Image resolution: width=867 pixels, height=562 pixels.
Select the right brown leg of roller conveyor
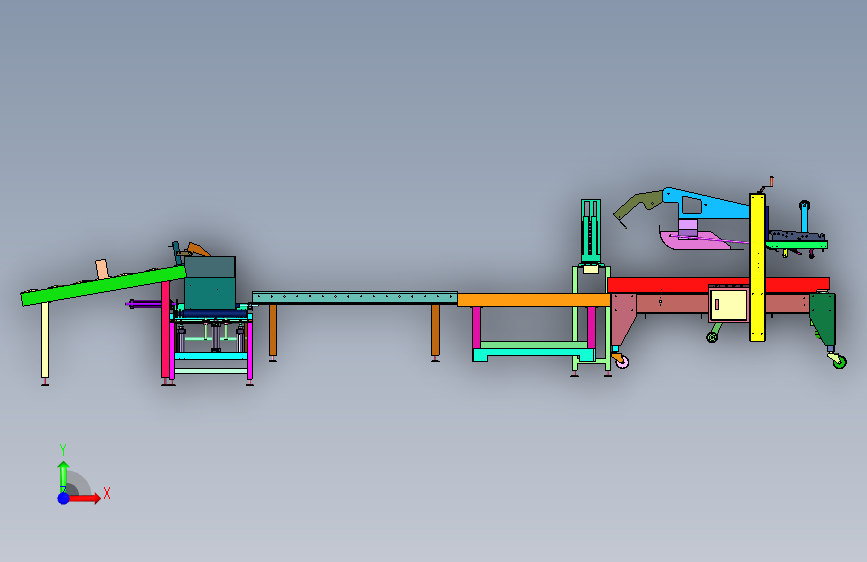point(435,330)
